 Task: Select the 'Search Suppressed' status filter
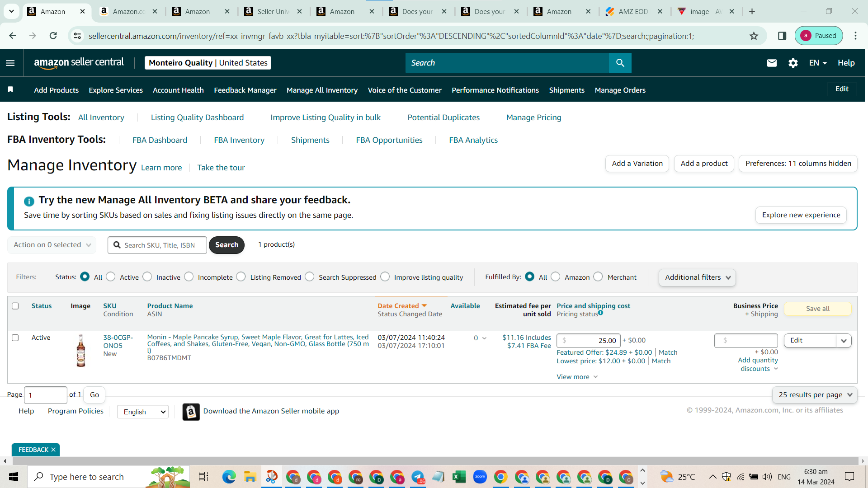coord(310,277)
